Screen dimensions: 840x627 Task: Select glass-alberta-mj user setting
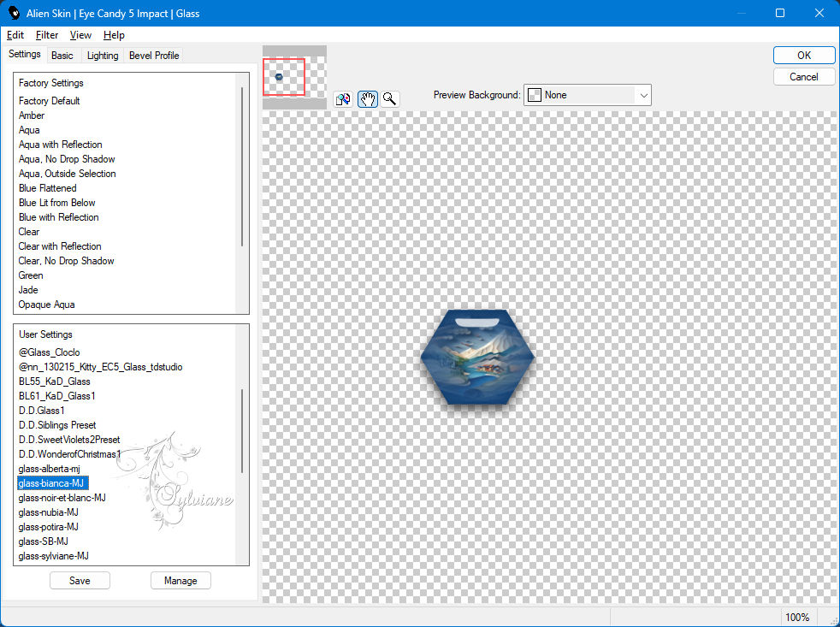49,469
